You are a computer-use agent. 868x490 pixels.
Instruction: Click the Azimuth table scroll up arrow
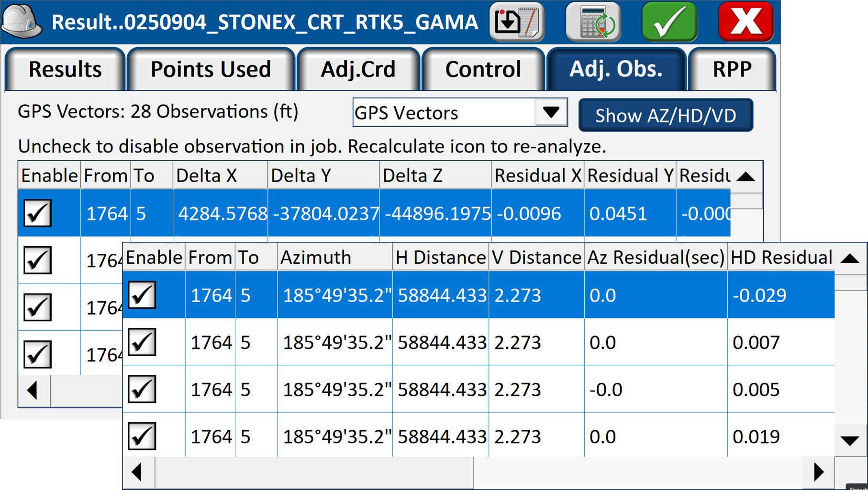pyautogui.click(x=850, y=259)
